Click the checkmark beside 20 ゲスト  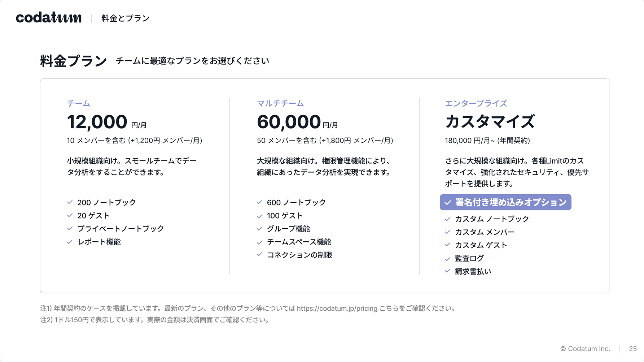pyautogui.click(x=70, y=215)
